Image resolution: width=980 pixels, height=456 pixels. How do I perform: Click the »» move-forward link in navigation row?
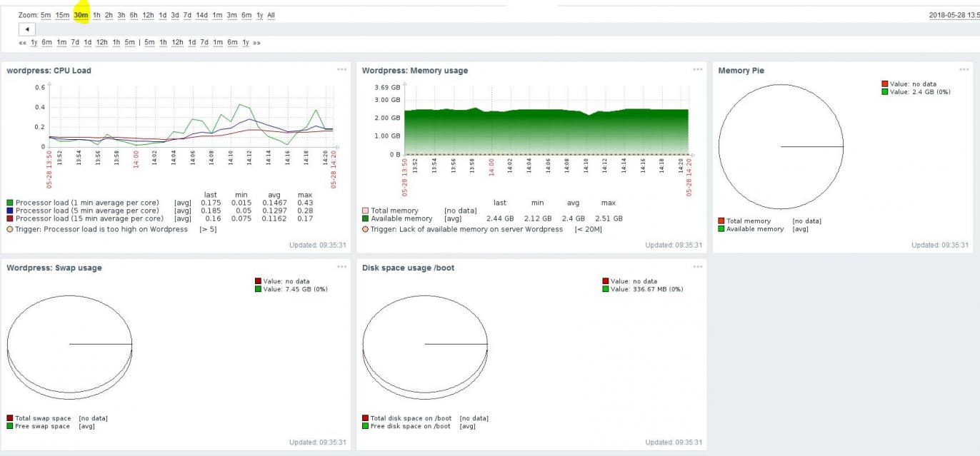tap(256, 43)
